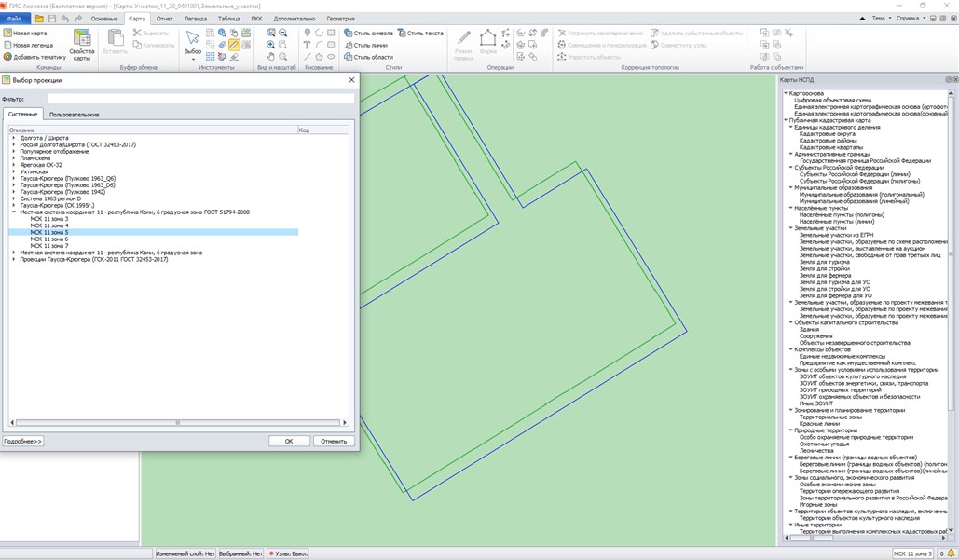The width and height of the screenshot is (959, 560).
Task: Click the Новая легенда command
Action: [28, 46]
